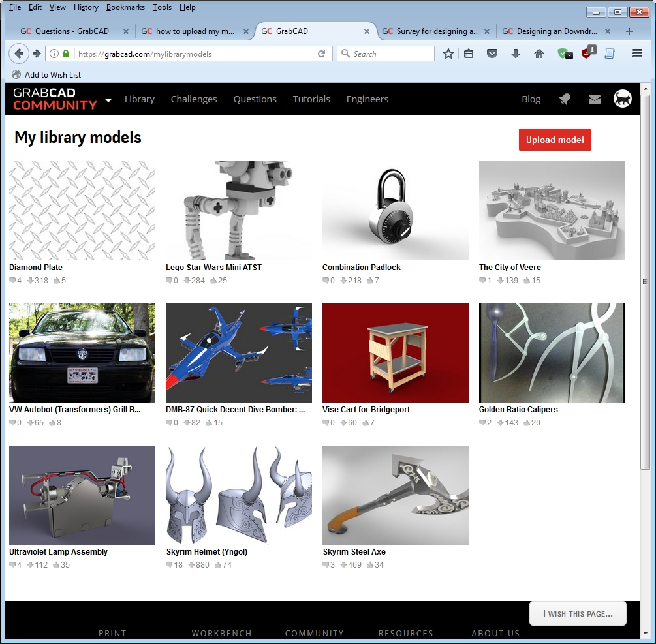The width and height of the screenshot is (656, 644).
Task: Open the Firefox hamburger menu
Action: pyautogui.click(x=637, y=54)
